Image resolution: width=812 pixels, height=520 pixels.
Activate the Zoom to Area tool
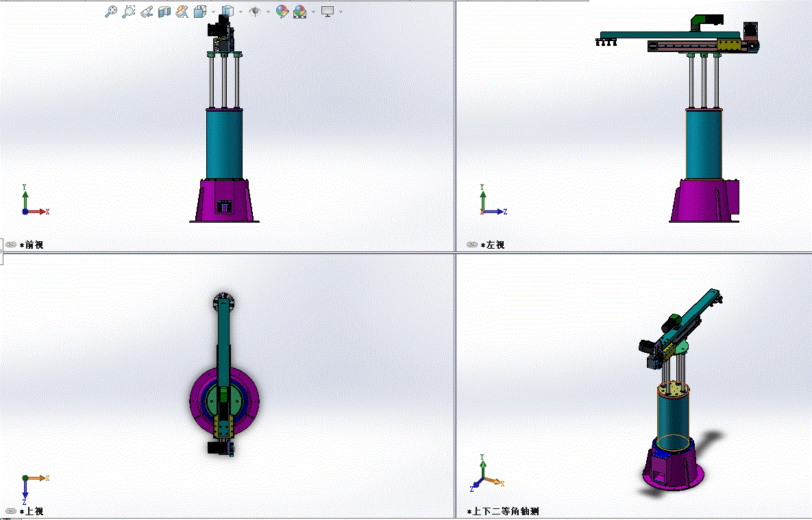coord(128,12)
